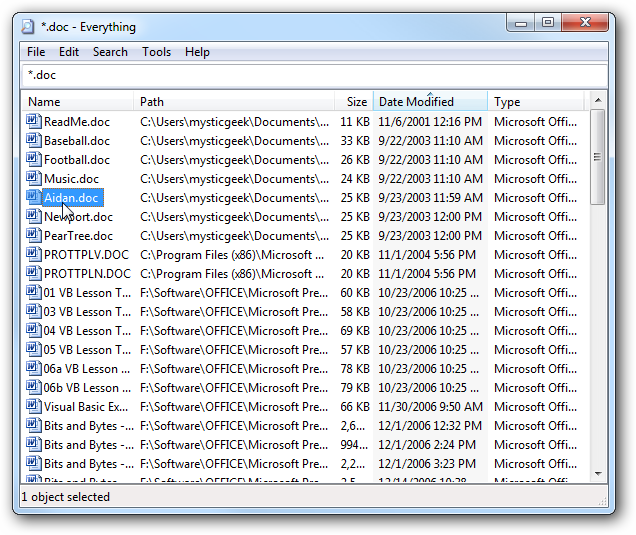
Task: Click the icon for 05 VB Lesson file
Action: 34,350
